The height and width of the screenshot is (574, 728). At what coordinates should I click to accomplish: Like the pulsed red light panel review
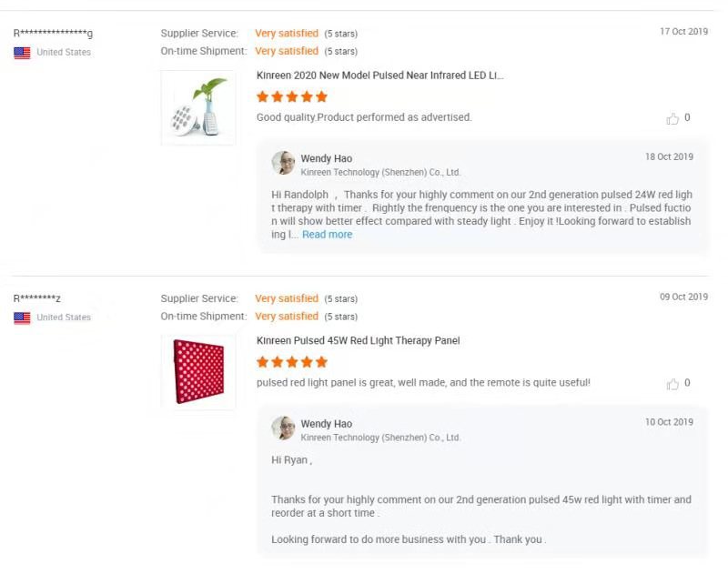(672, 384)
